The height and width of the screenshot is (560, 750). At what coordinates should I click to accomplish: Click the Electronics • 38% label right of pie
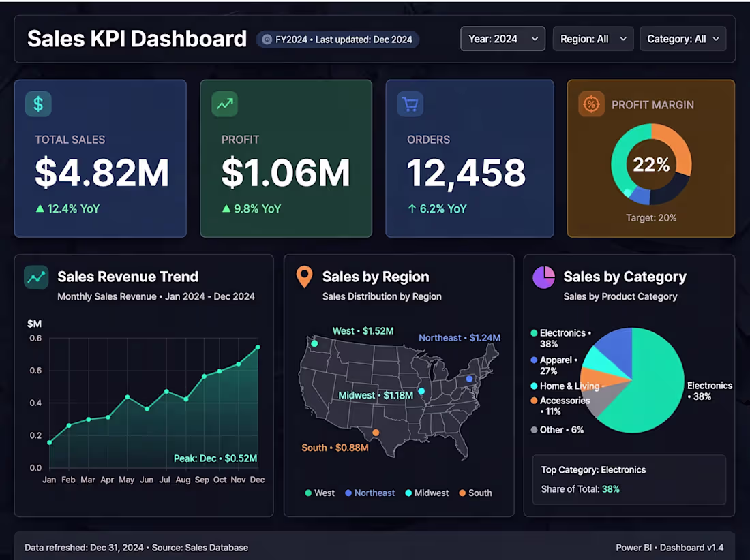click(709, 391)
